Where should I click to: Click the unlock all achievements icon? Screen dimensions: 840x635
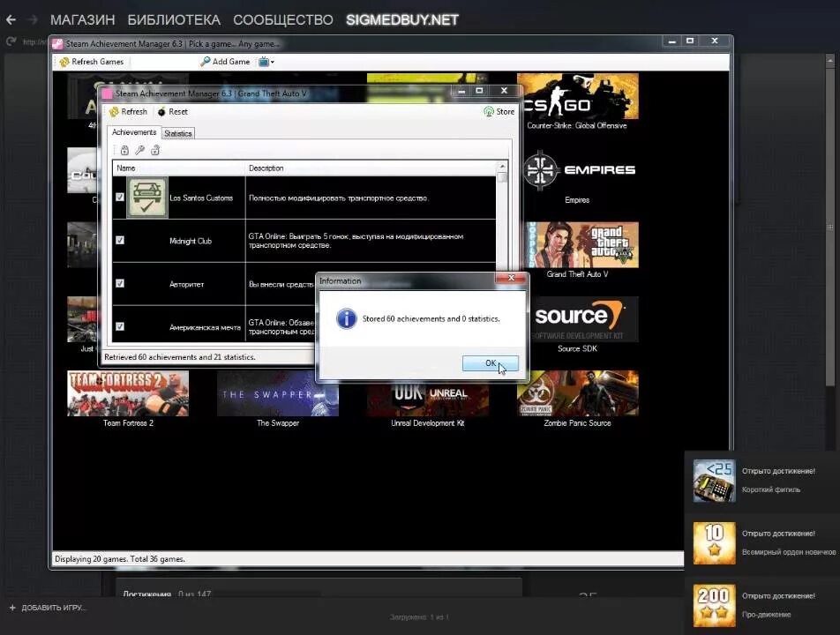pos(155,151)
